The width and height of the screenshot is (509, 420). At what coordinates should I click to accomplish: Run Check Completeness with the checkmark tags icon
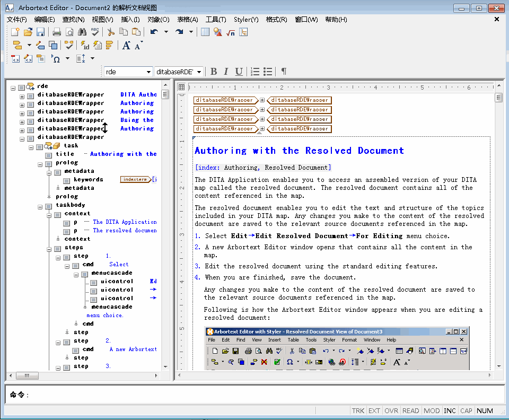(x=69, y=45)
